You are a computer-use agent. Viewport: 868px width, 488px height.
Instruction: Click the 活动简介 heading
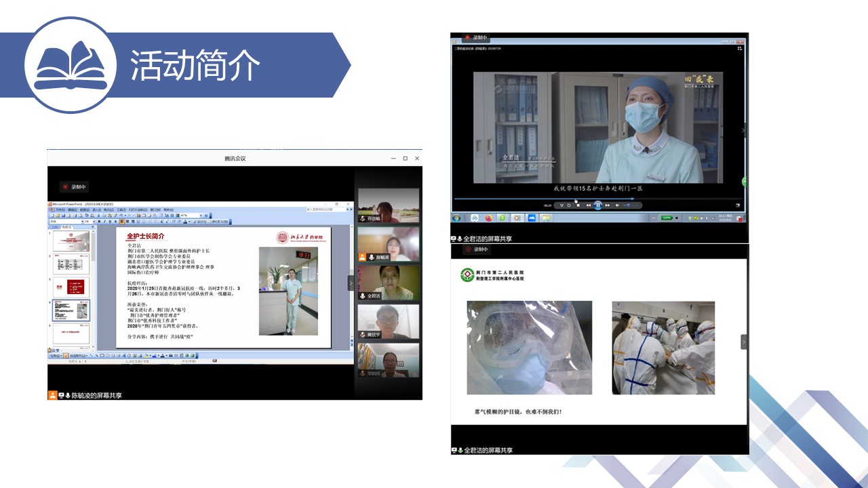pos(195,65)
